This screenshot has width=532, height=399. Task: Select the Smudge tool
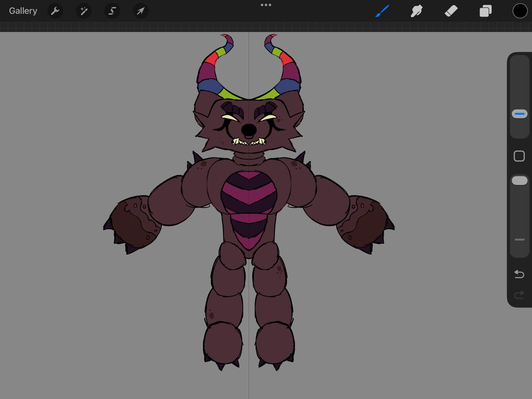tap(416, 11)
